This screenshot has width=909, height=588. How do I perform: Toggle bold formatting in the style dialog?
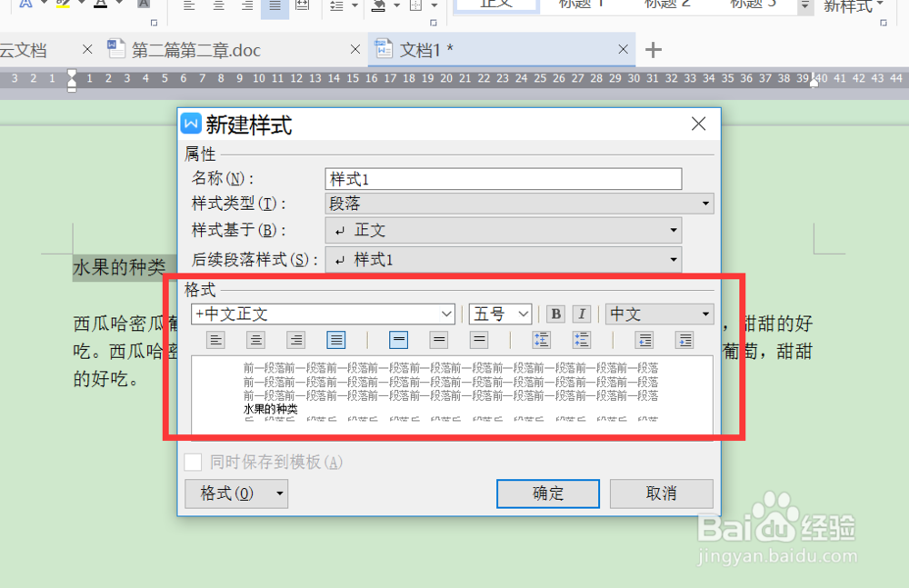555,313
